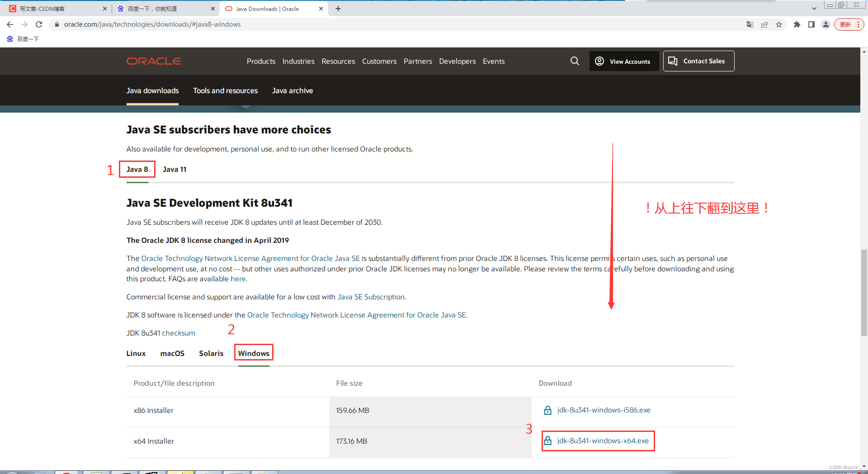Expand the tab search chevron

click(x=814, y=9)
